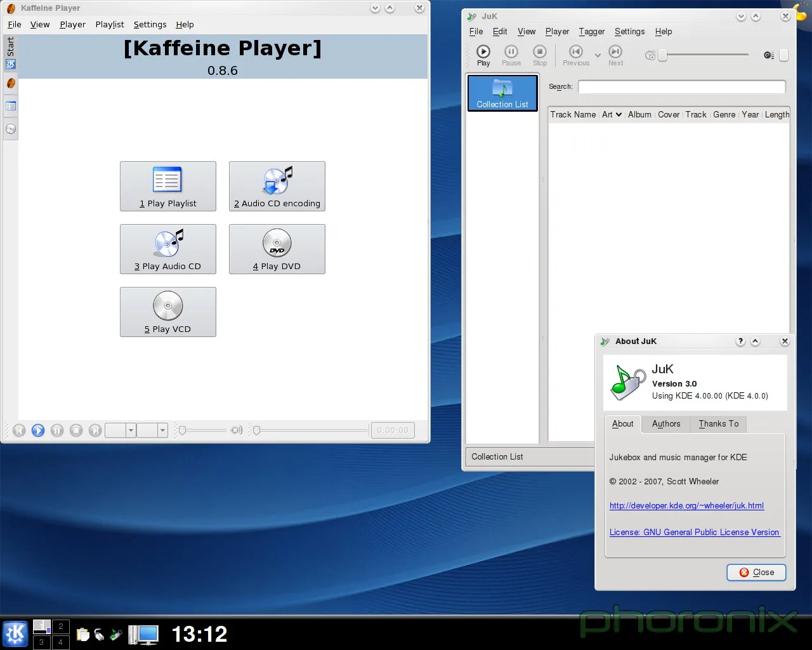This screenshot has width=812, height=650.
Task: Sort JuK tracks by Track Name column
Action: [x=573, y=115]
